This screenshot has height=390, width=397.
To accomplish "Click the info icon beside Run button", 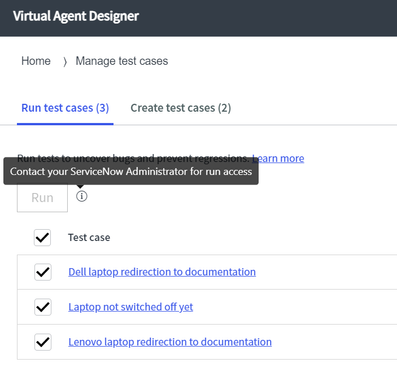I will tap(81, 196).
